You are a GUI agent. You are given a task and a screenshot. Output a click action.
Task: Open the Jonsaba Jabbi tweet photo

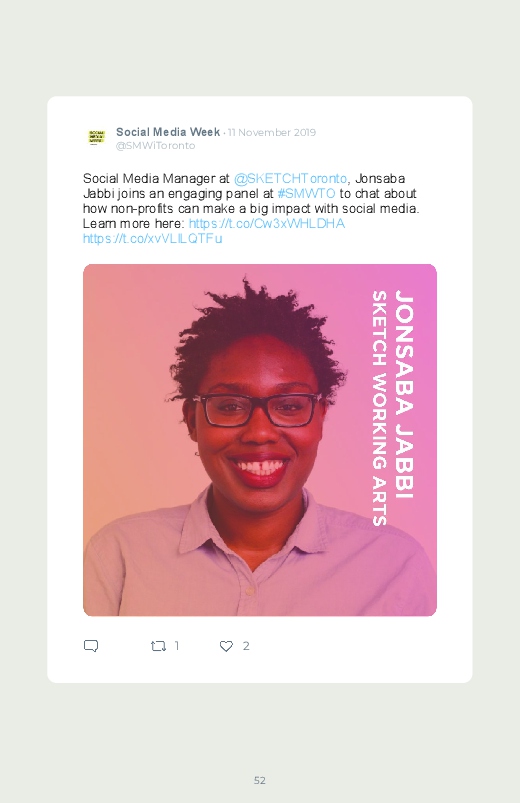pyautogui.click(x=260, y=440)
